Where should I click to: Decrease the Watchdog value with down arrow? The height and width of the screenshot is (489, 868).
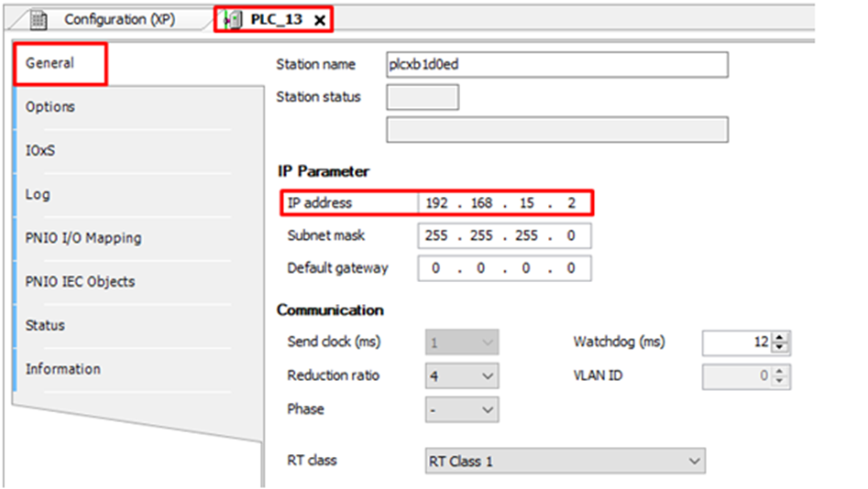(780, 348)
